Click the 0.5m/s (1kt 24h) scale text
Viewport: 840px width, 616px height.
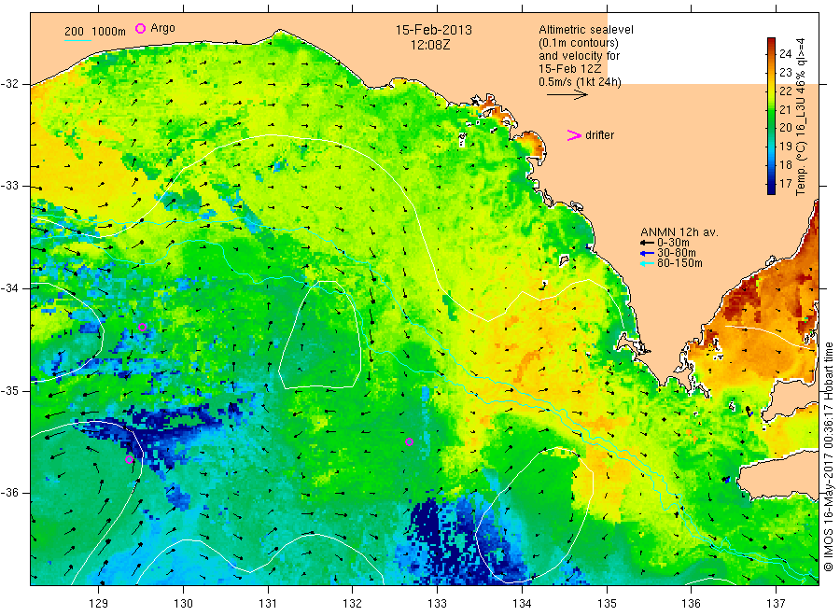(580, 82)
